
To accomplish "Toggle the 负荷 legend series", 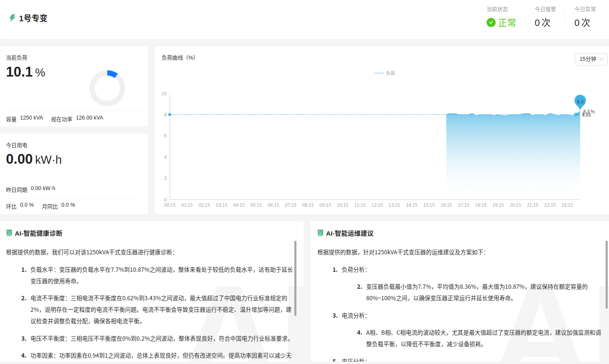I will 385,73.
